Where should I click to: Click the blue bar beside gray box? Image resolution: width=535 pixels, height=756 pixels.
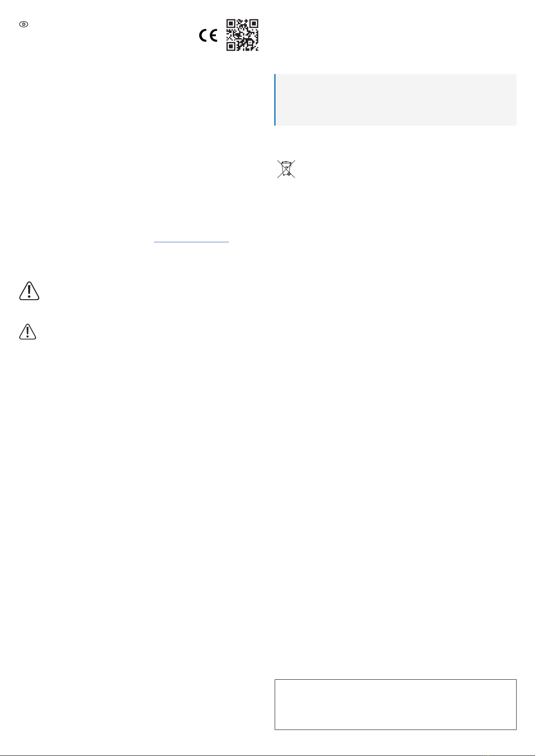275,100
